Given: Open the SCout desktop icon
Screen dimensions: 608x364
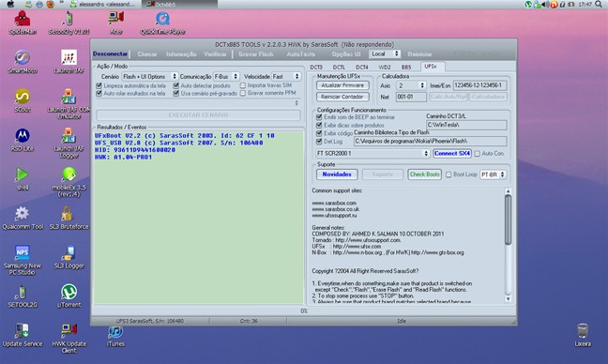Looking at the screenshot, I should (x=23, y=100).
